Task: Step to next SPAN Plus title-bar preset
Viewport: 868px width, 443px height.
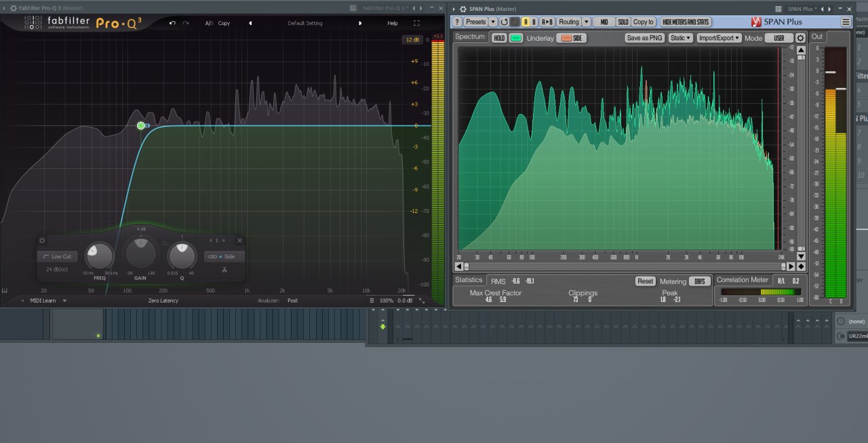Action: tap(829, 9)
